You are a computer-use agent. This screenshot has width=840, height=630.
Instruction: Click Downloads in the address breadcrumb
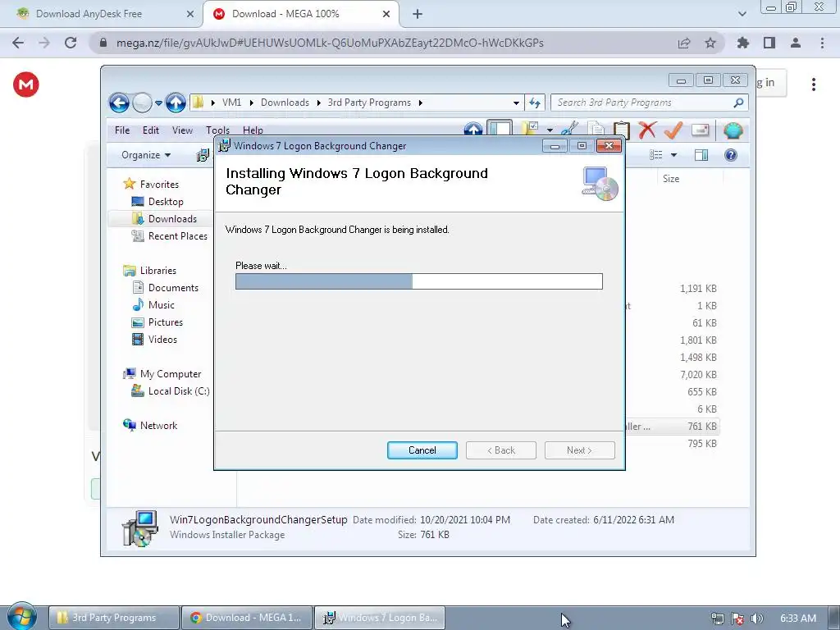(285, 103)
